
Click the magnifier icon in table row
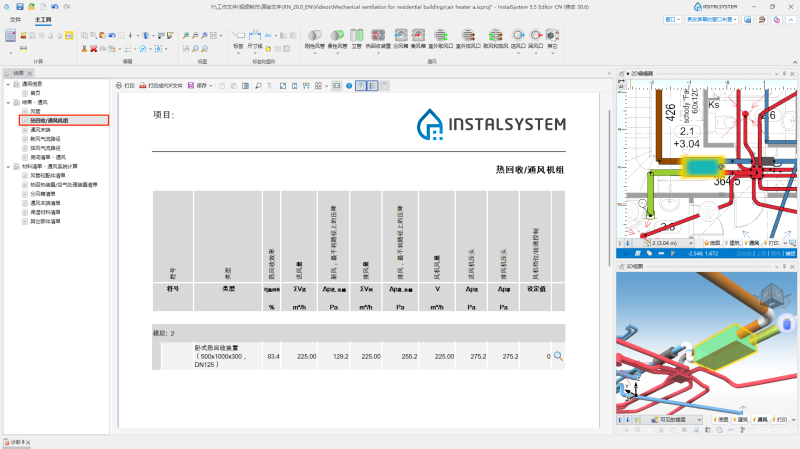(558, 356)
